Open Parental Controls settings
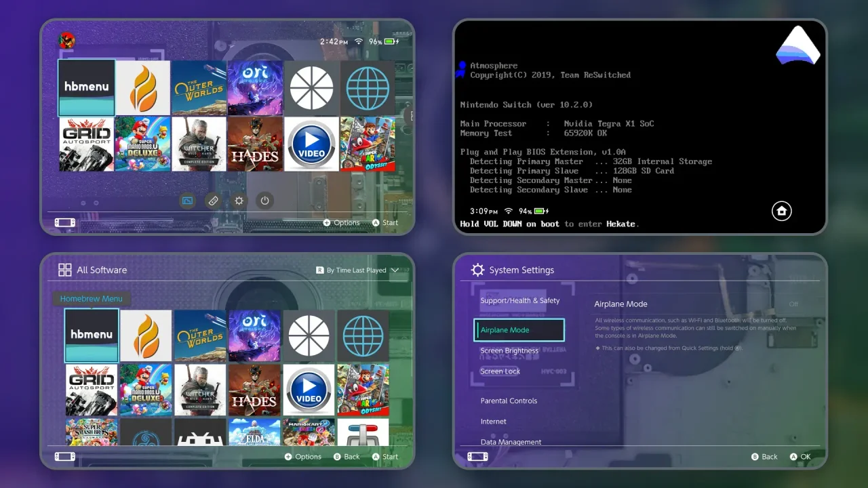The width and height of the screenshot is (868, 488). [509, 401]
